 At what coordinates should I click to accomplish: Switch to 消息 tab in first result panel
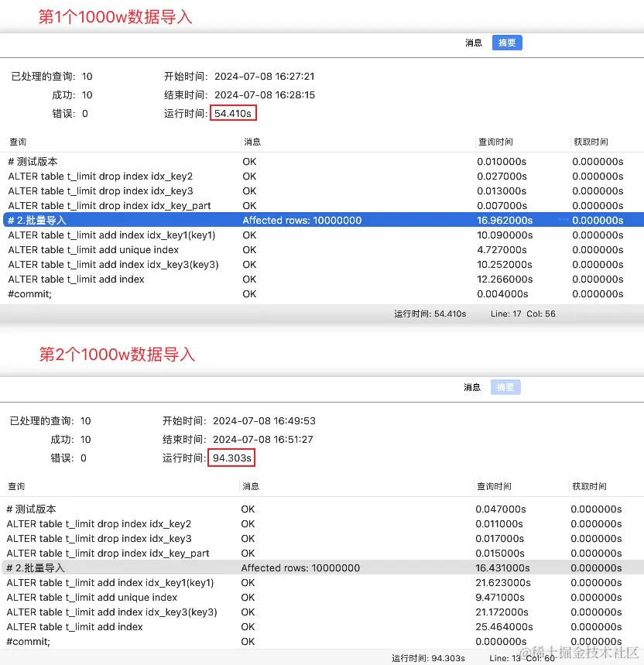[473, 43]
